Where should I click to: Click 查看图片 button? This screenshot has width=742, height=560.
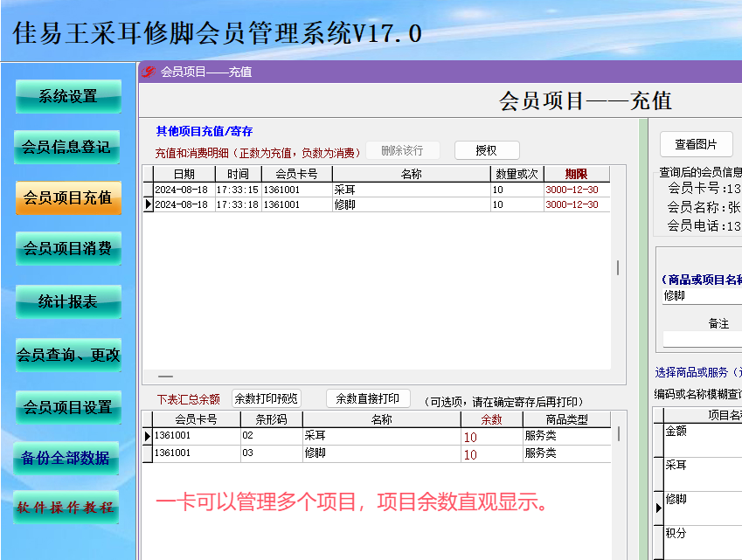[x=696, y=144]
